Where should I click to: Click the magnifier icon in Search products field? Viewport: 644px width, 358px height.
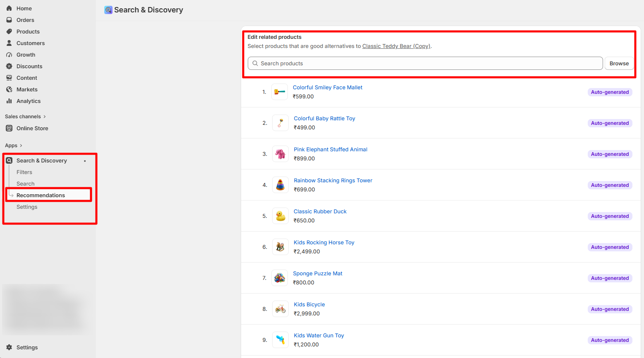pyautogui.click(x=255, y=63)
